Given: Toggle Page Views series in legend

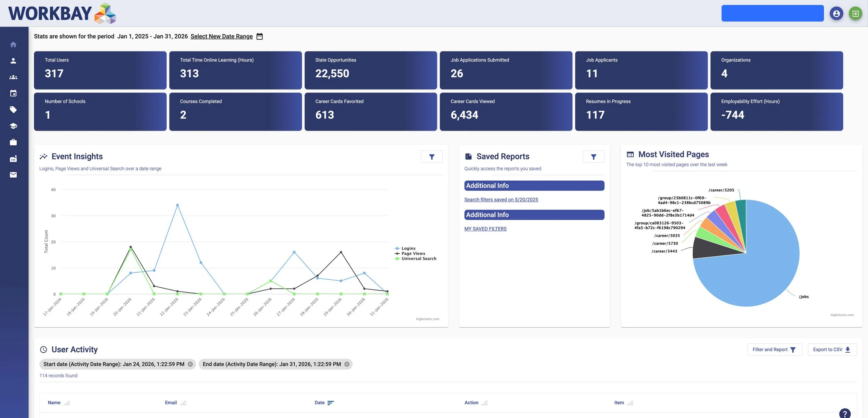Looking at the screenshot, I should point(413,254).
